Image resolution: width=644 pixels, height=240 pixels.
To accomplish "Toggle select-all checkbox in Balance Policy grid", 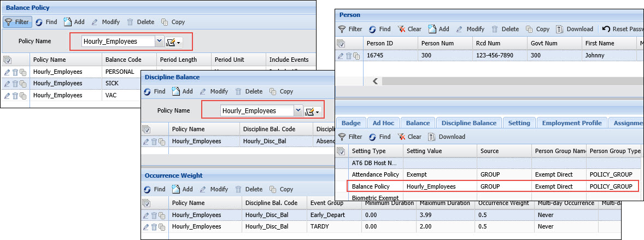I will click(8, 60).
